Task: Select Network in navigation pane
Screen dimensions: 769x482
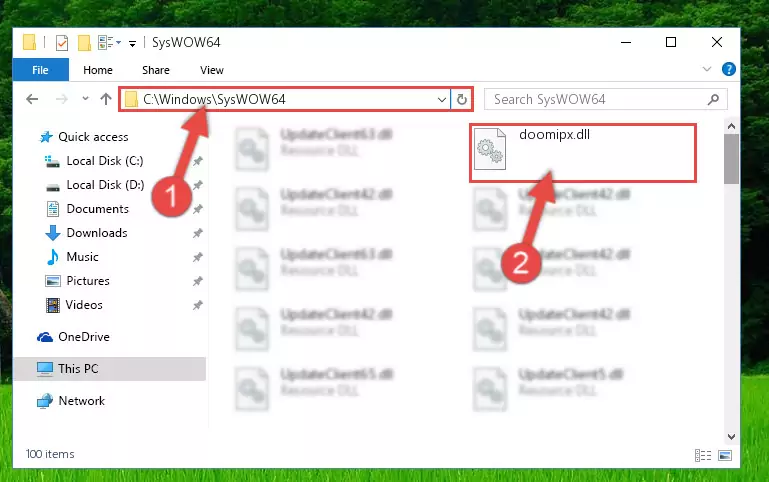Action: coord(81,401)
